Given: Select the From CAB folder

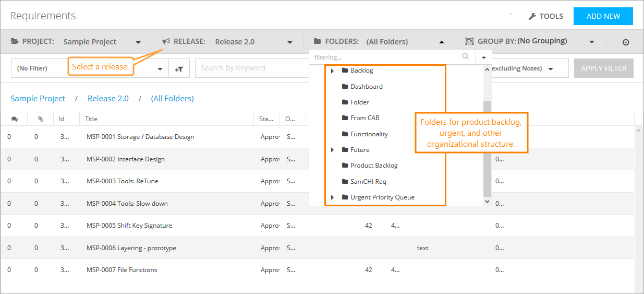Looking at the screenshot, I should click(364, 118).
